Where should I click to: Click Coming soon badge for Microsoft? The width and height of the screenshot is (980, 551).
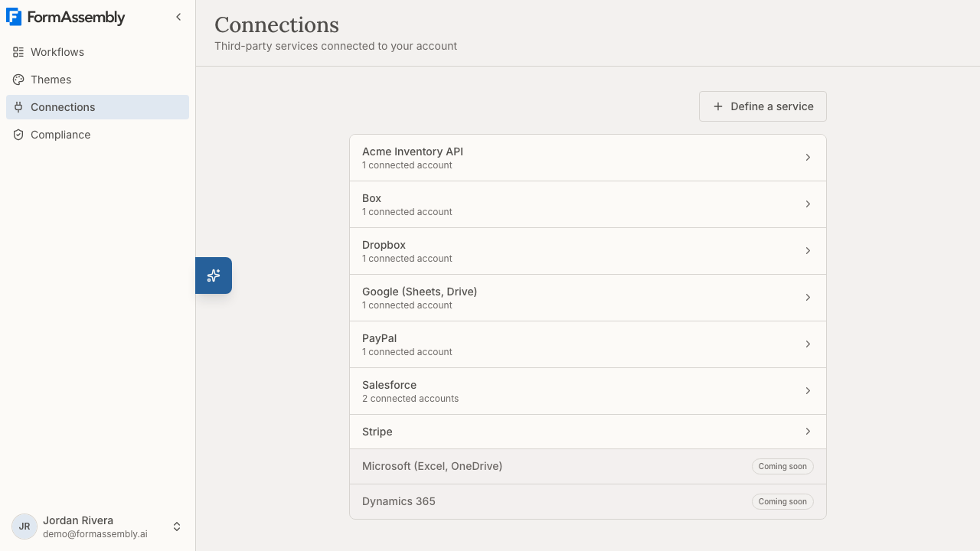(x=782, y=466)
